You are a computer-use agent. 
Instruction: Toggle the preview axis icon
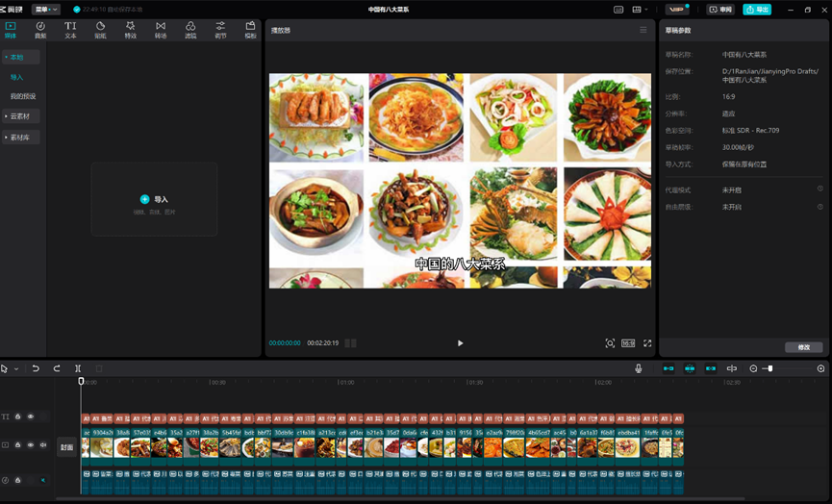tap(732, 368)
